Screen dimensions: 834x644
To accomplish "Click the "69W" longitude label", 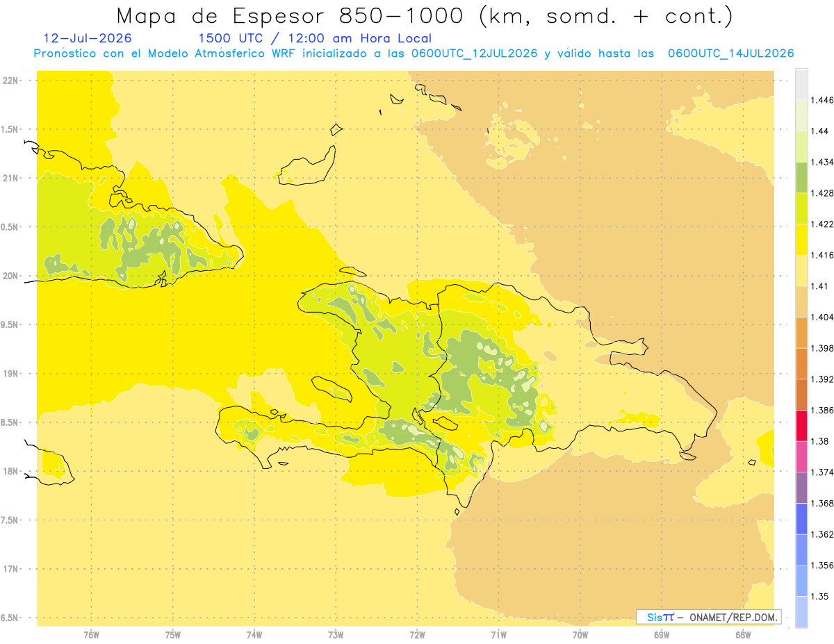I will [662, 635].
